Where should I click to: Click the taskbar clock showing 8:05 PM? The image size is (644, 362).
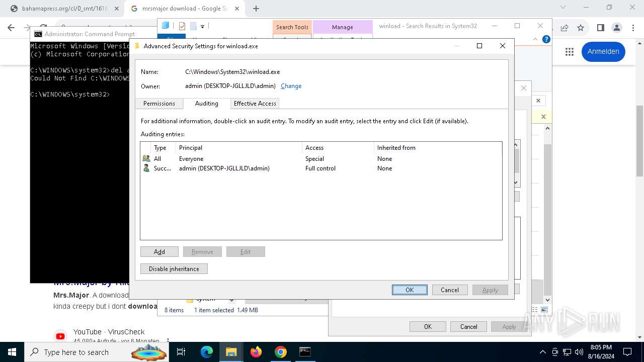pos(601,352)
